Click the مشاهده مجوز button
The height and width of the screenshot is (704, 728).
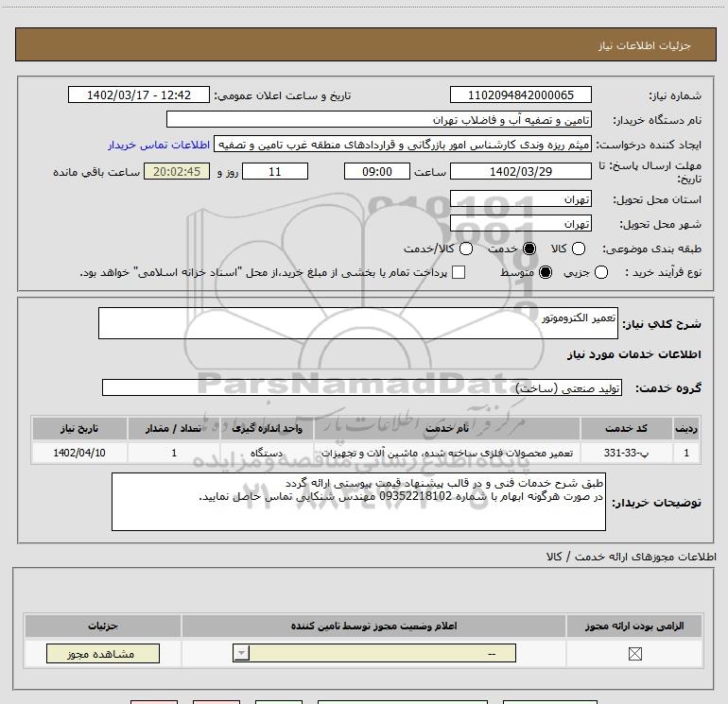(103, 653)
